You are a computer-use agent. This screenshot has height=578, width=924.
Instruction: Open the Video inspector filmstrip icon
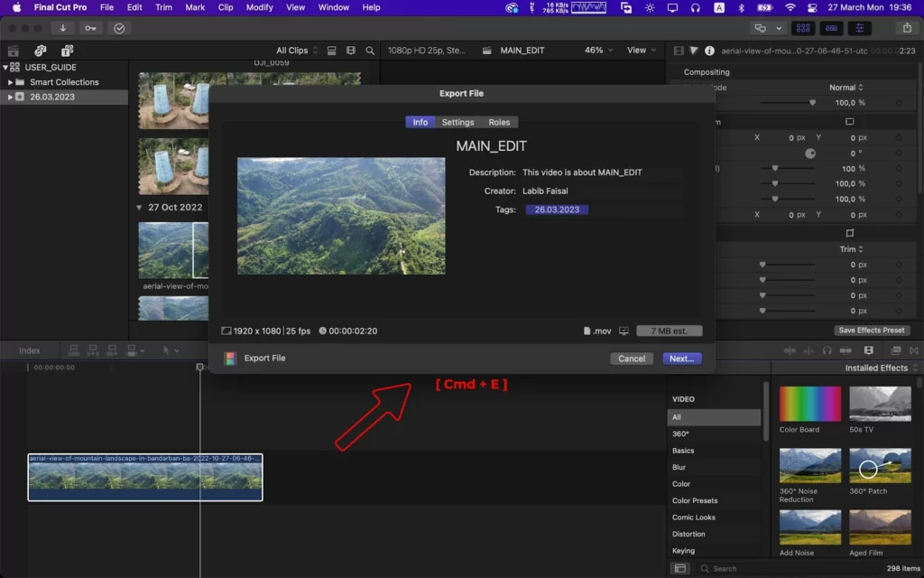click(679, 51)
